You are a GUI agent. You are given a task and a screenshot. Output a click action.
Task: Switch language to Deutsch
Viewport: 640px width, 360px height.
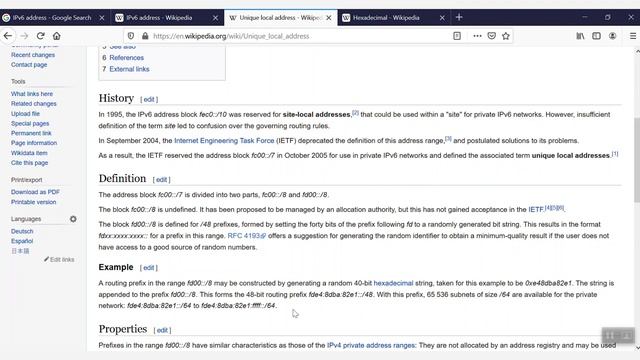[x=22, y=231]
